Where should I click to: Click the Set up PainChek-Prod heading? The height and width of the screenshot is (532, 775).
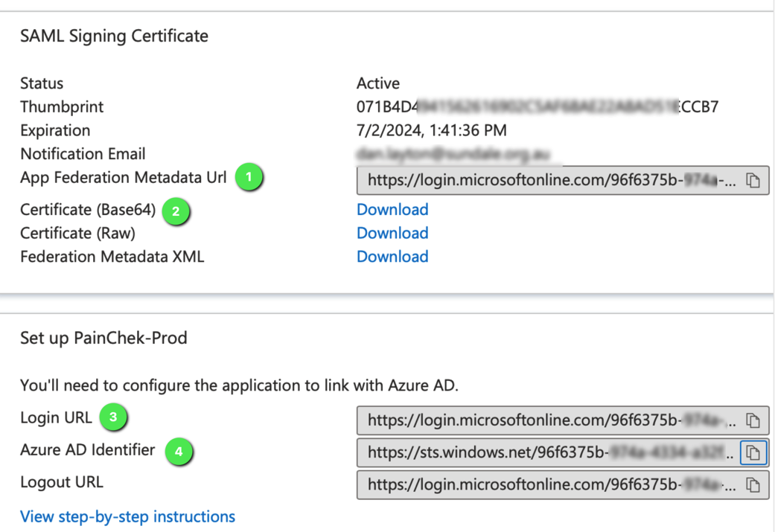(103, 339)
